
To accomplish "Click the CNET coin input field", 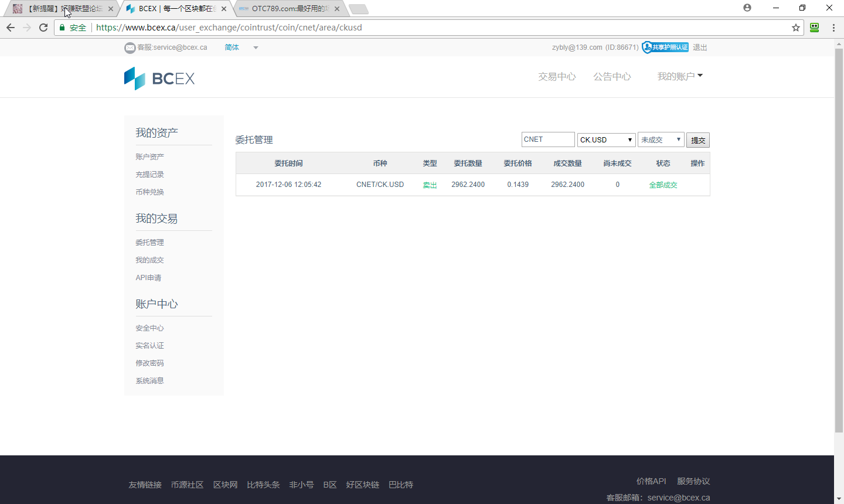I will click(547, 139).
